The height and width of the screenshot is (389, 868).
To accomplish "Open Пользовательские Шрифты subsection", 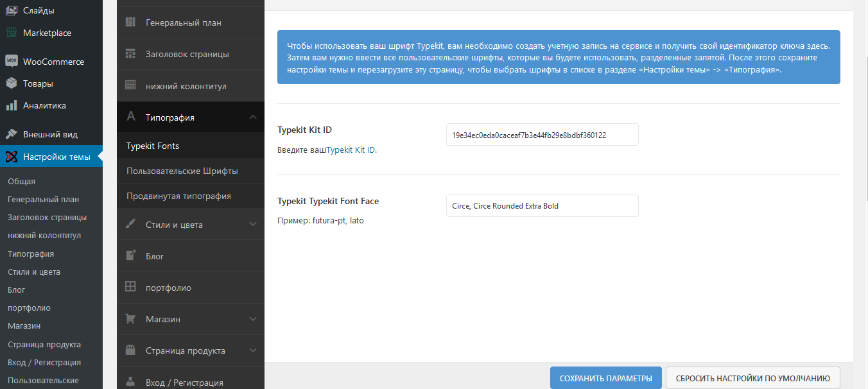I will pyautogui.click(x=191, y=171).
